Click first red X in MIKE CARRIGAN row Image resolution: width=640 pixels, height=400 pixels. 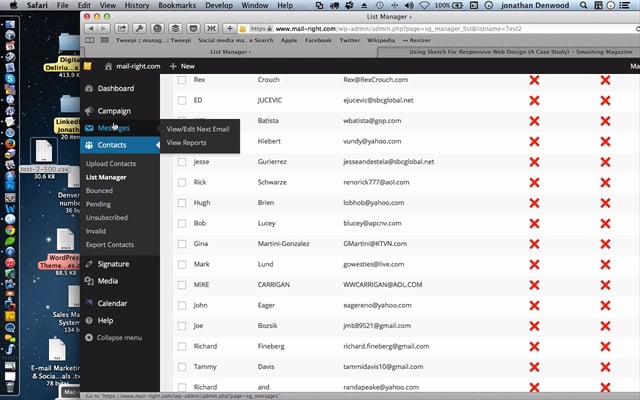click(x=534, y=285)
